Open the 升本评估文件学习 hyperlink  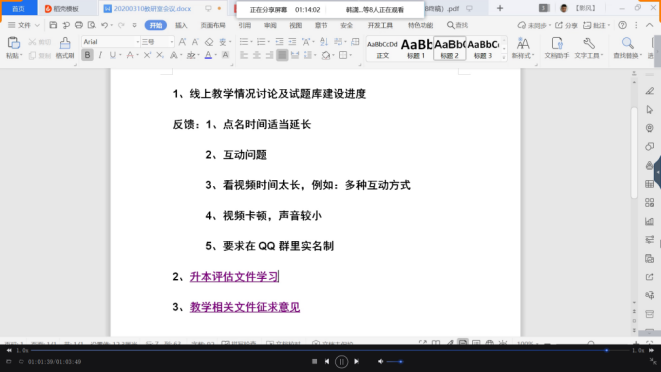(x=234, y=277)
